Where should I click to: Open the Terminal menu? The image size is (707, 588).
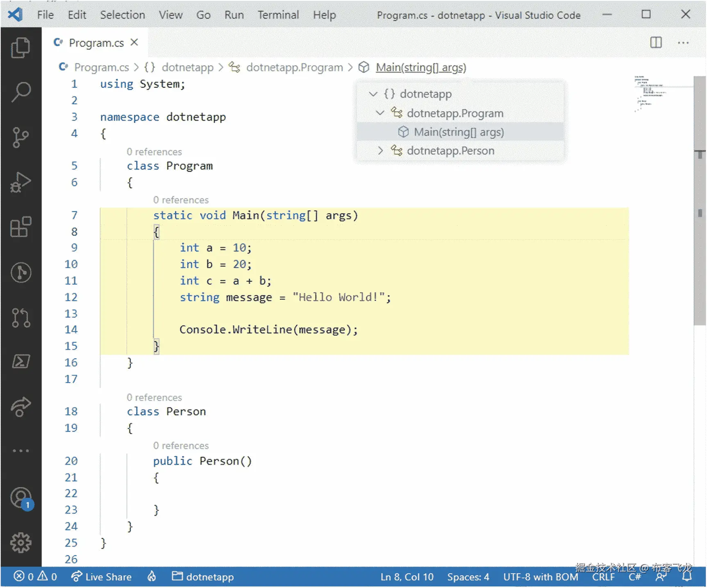point(278,15)
